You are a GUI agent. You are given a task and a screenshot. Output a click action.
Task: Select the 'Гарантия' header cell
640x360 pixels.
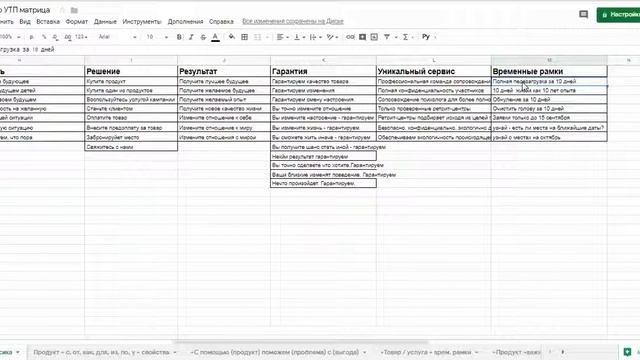(323, 71)
